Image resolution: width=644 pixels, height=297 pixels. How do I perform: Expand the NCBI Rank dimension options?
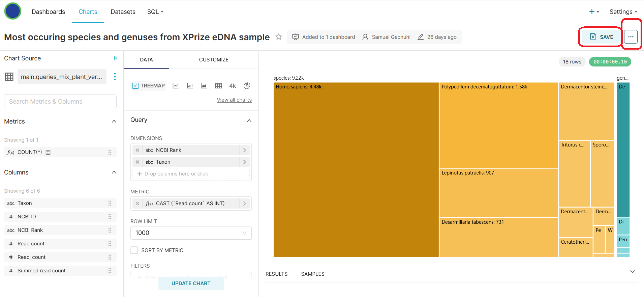coord(245,150)
